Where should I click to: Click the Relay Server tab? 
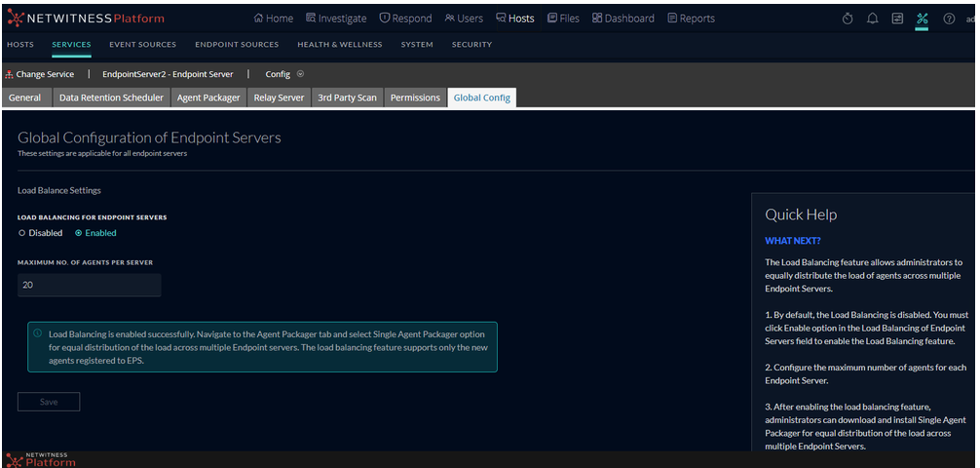[279, 97]
